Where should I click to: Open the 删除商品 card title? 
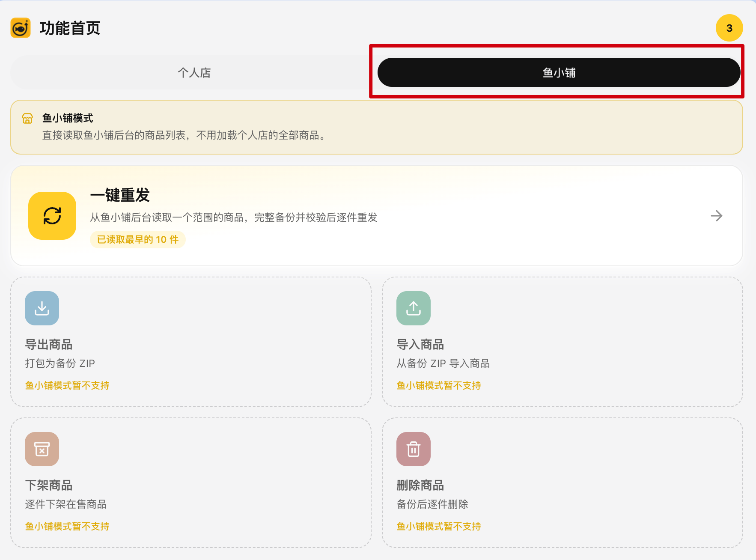coord(420,486)
